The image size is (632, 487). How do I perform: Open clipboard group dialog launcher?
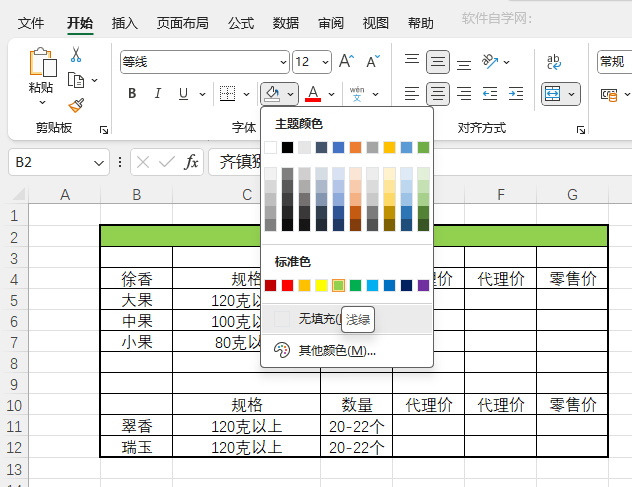(x=104, y=130)
